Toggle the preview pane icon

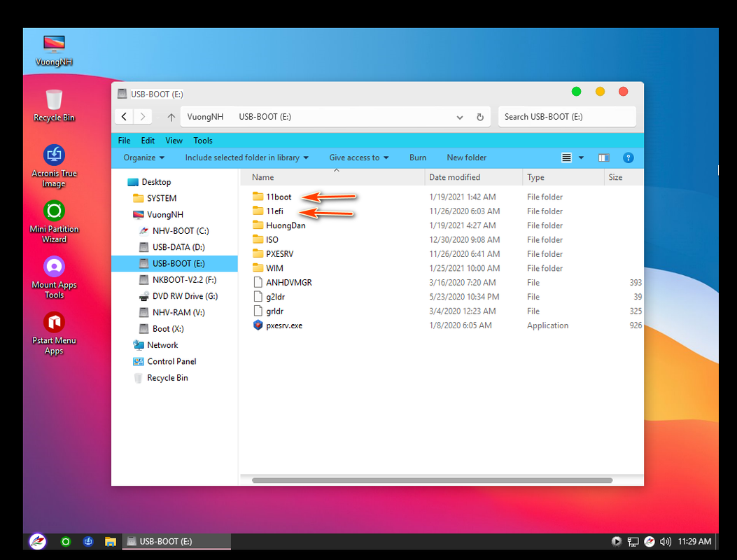coord(603,157)
